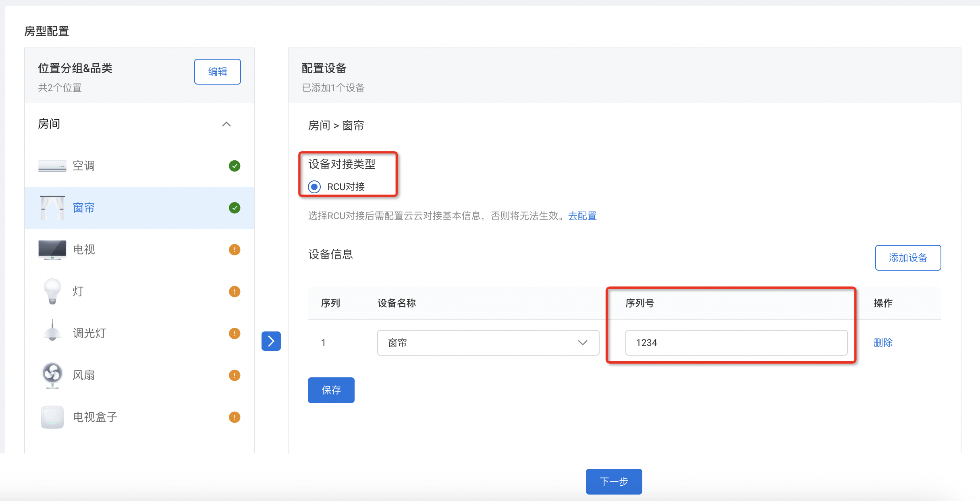Click the air conditioner device icon
This screenshot has height=501, width=980.
[52, 166]
